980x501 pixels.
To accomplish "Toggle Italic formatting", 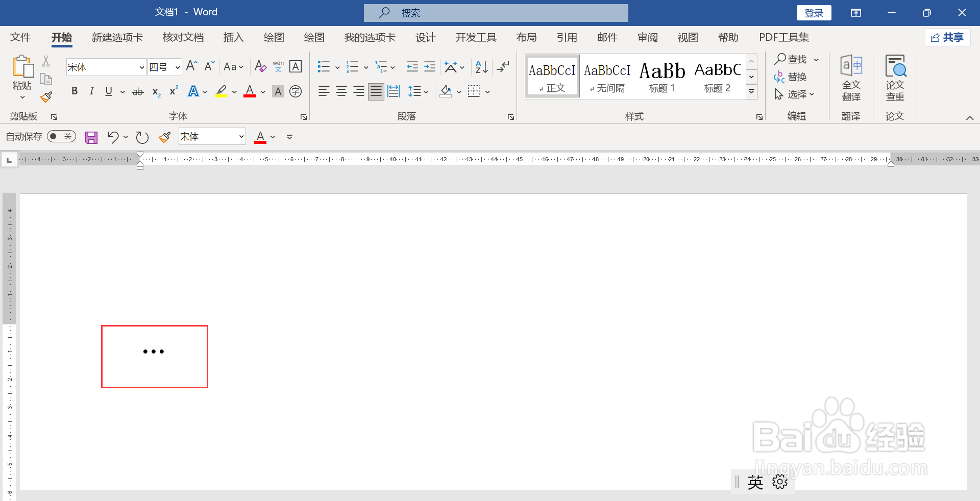I will (x=91, y=91).
